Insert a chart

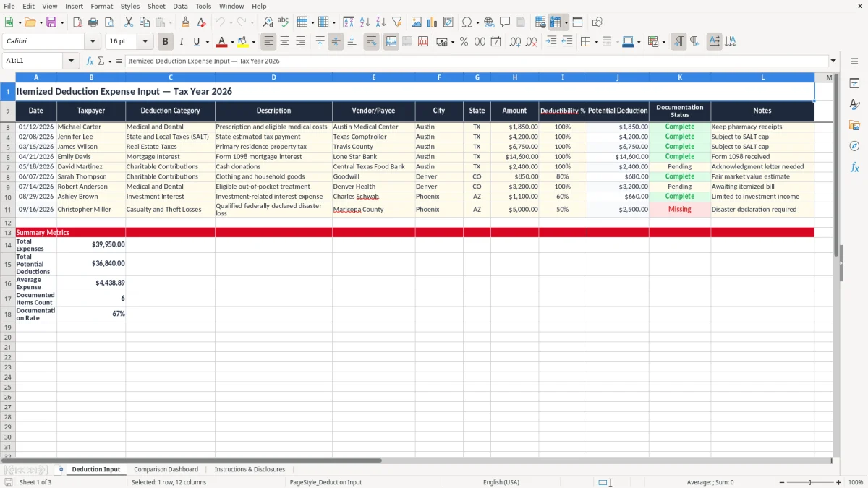[x=433, y=22]
